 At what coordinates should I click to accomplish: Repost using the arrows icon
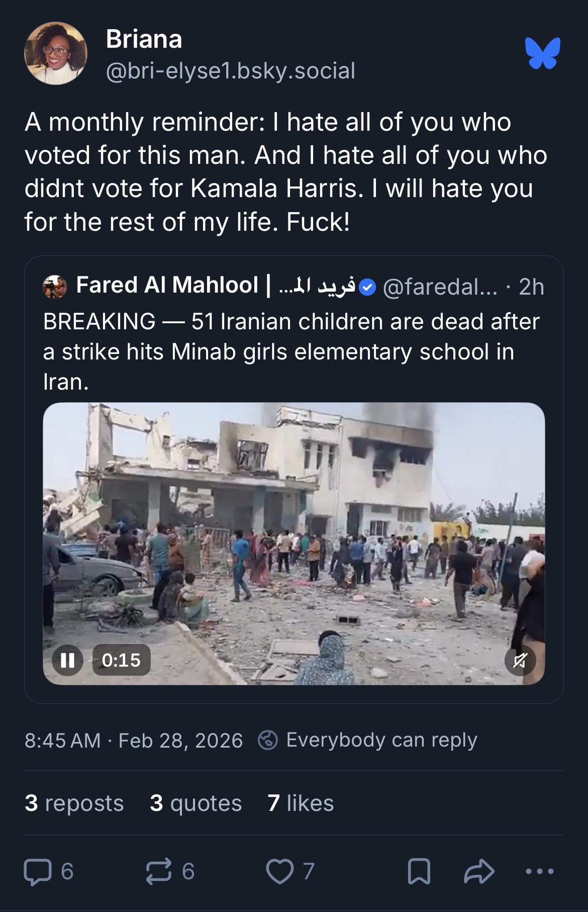pyautogui.click(x=158, y=871)
